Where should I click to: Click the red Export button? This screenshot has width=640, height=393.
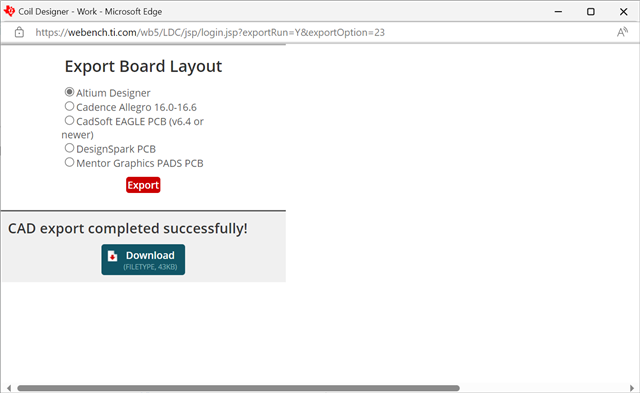[x=143, y=185]
